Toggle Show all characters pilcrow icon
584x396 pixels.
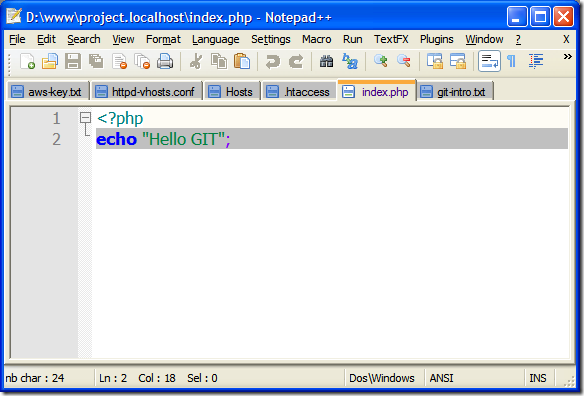click(512, 61)
